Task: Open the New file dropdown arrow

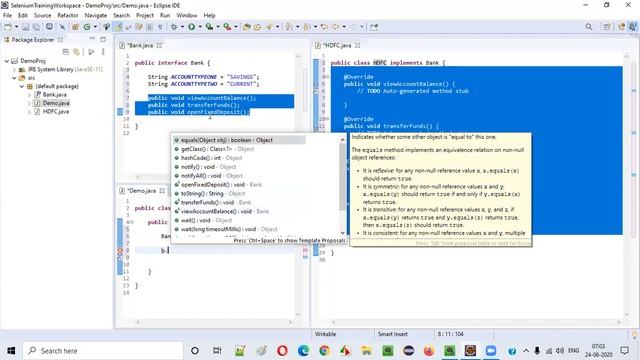Action: click(x=16, y=27)
